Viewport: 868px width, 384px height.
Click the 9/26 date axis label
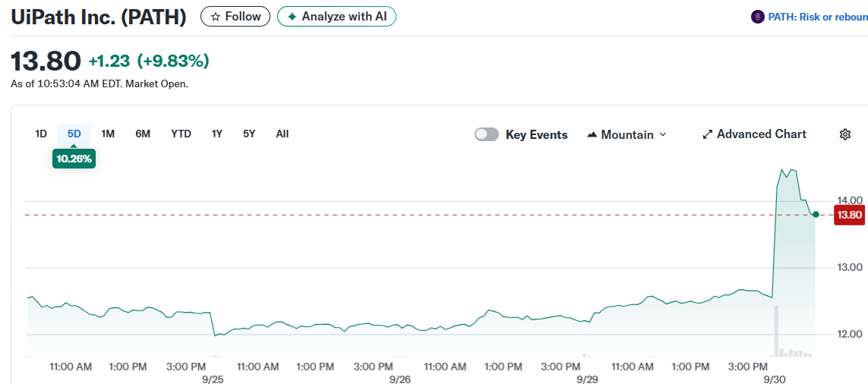399,379
